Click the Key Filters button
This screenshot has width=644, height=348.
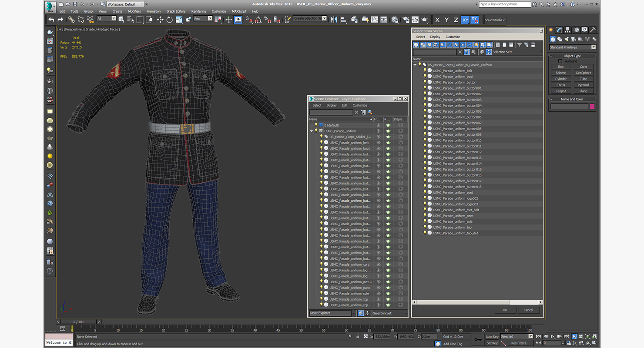point(520,343)
